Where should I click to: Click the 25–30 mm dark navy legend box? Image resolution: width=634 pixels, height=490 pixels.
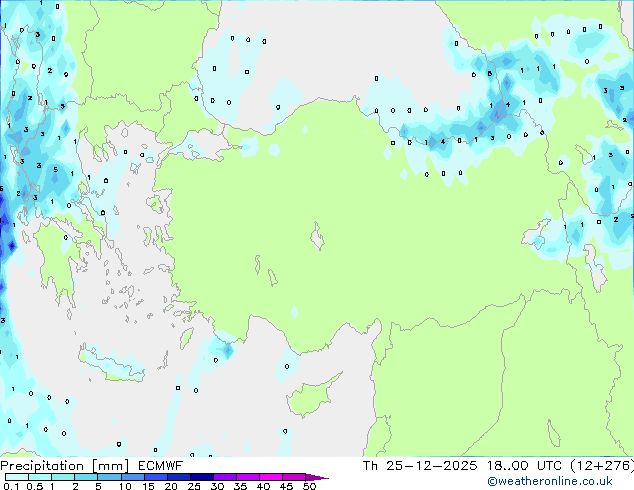point(202,477)
